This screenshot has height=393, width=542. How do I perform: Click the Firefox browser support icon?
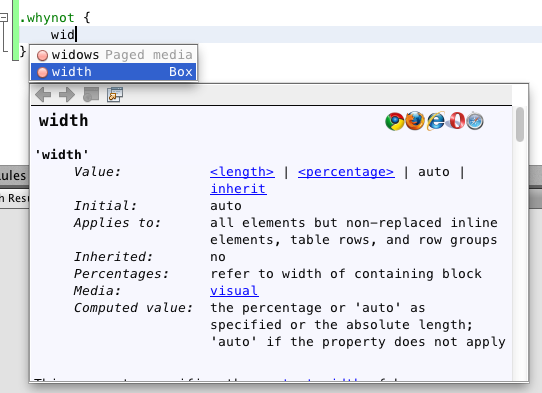(x=414, y=121)
